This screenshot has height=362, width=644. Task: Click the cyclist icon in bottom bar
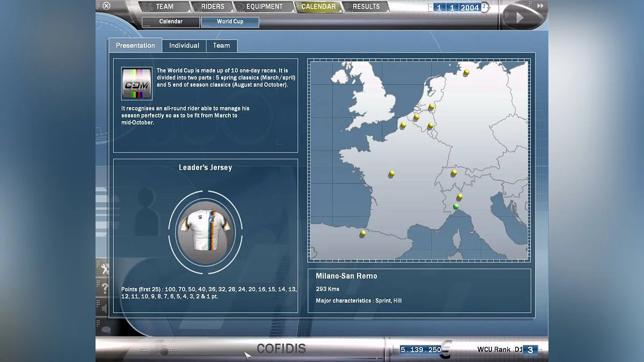163,348
